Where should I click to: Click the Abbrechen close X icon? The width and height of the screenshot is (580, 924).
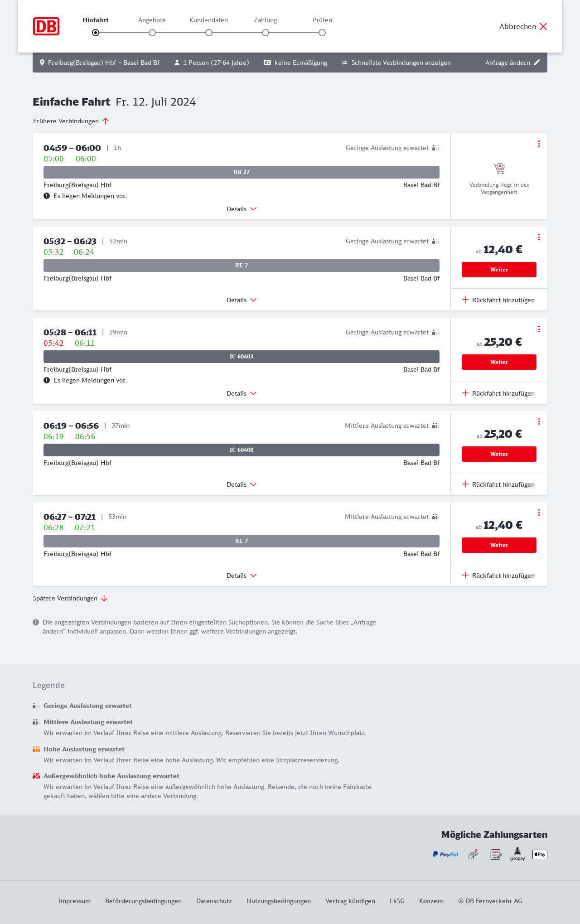(543, 26)
